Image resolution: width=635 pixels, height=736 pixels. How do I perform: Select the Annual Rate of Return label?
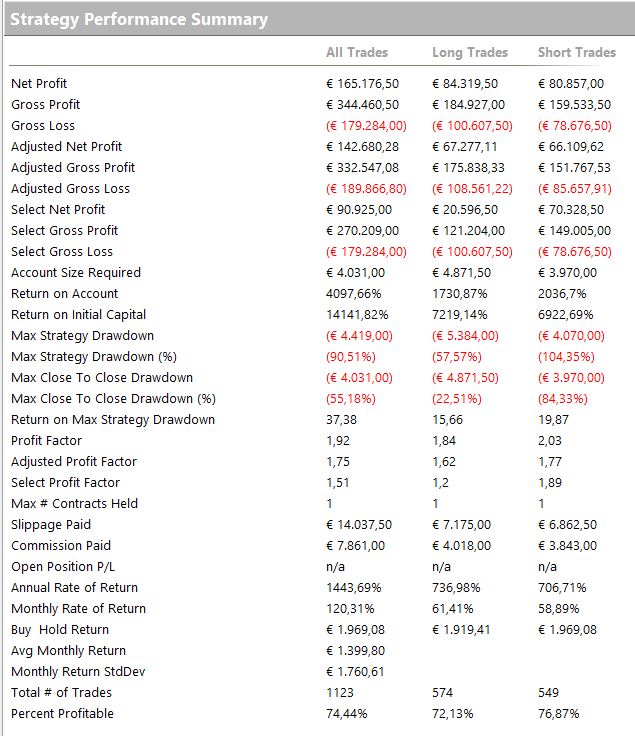pos(75,588)
